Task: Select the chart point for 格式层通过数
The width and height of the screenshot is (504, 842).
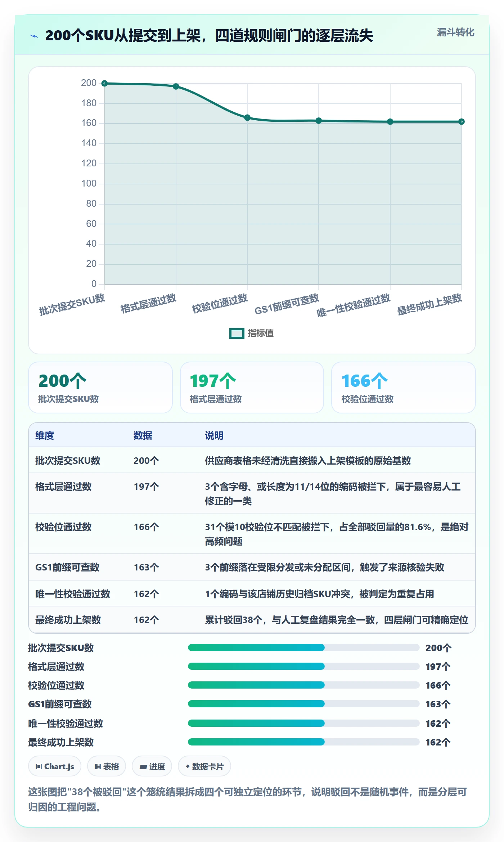Action: tap(176, 86)
